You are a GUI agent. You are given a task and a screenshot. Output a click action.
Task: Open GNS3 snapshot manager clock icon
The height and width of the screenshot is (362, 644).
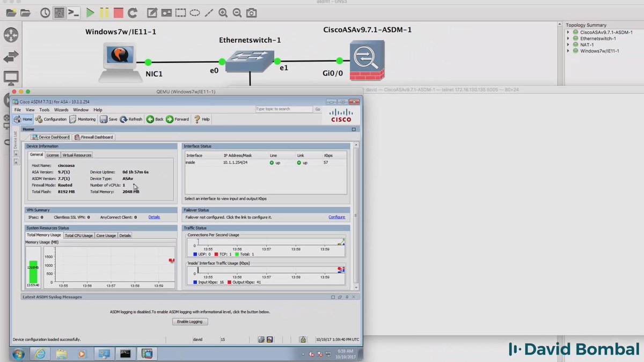click(45, 12)
